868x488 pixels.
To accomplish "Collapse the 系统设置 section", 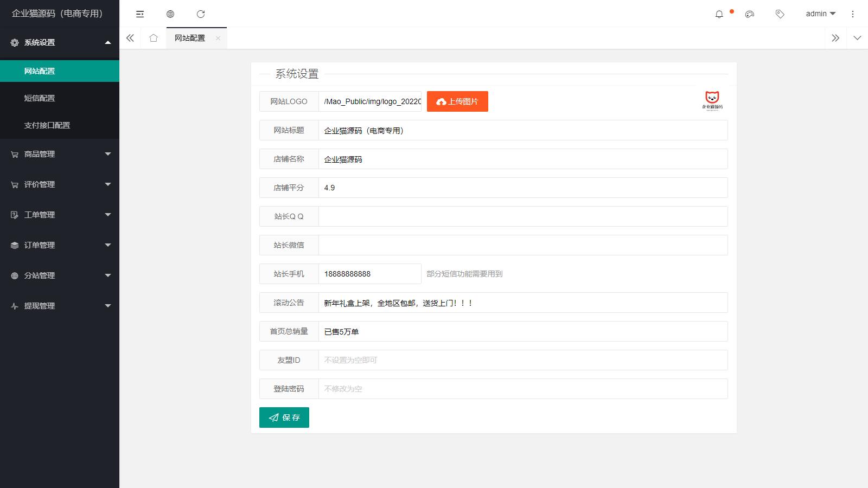I will pos(60,42).
